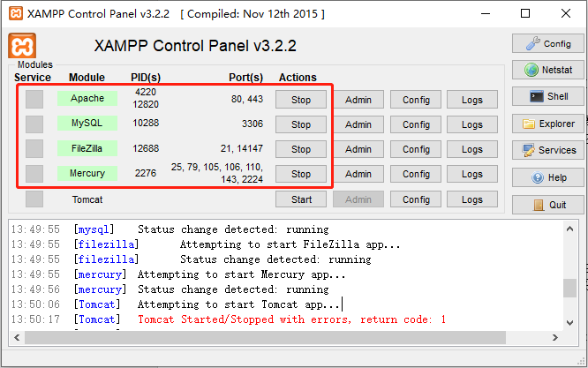Open Tomcat Config menu
Image resolution: width=588 pixels, height=368 pixels.
point(416,199)
